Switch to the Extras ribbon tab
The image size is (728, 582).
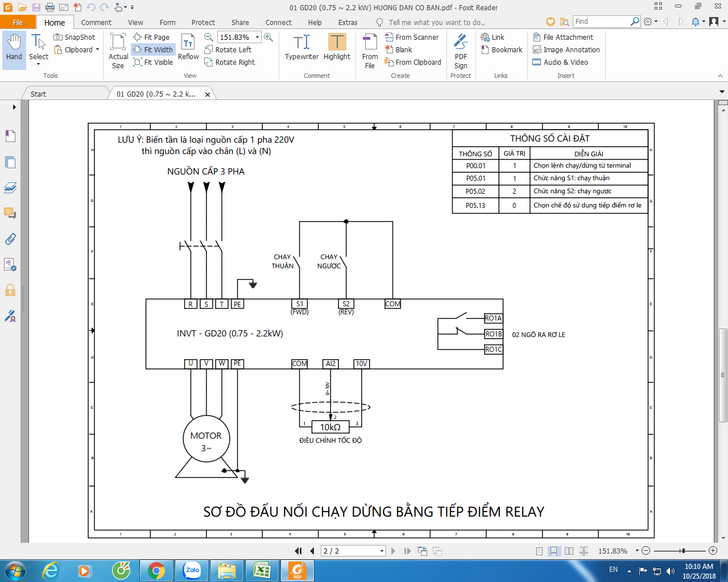348,22
